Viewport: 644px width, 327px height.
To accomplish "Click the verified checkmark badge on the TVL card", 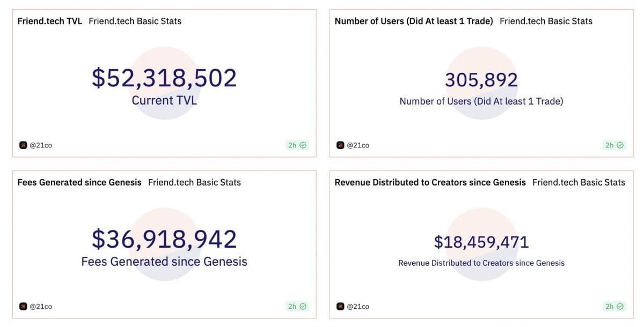I will (303, 145).
